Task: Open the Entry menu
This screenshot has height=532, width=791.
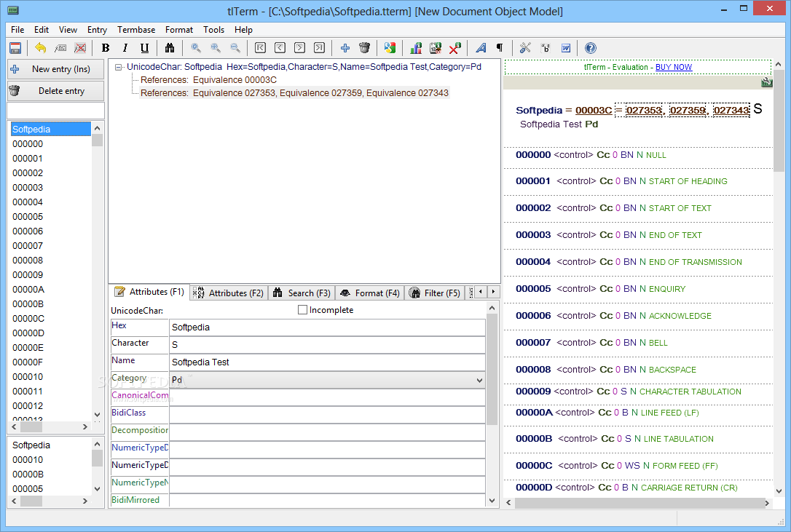Action: 97,30
